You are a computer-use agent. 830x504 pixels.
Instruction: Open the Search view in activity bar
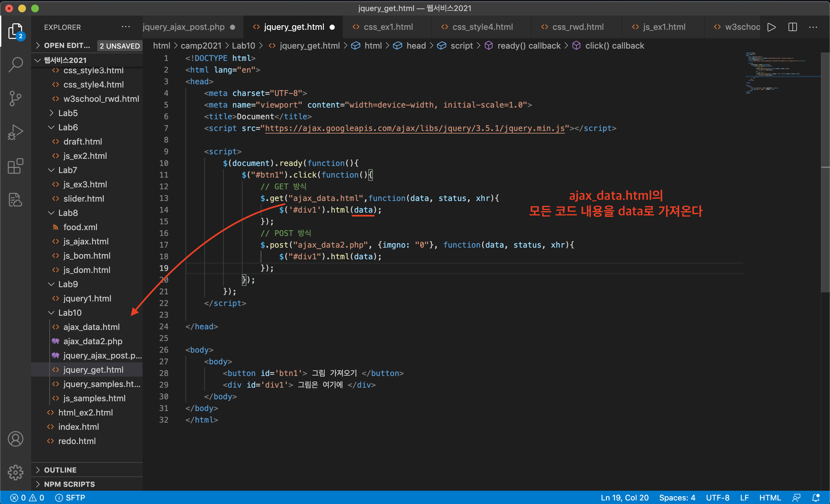[16, 64]
